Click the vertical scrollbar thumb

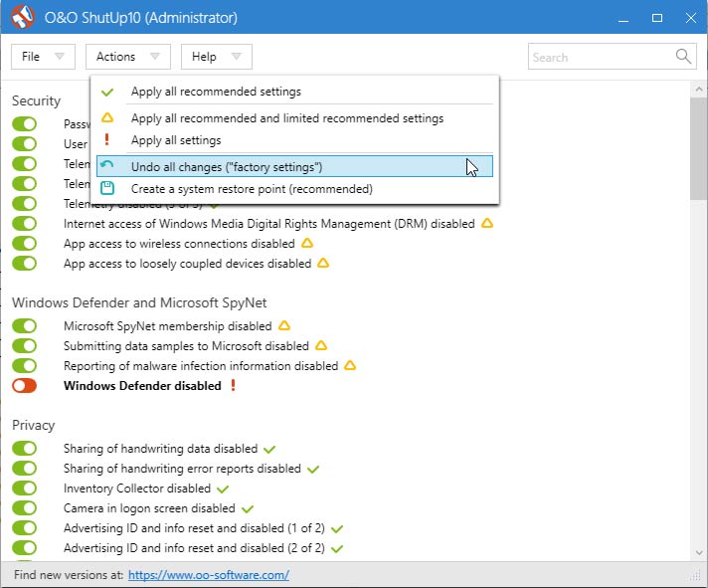click(698, 148)
